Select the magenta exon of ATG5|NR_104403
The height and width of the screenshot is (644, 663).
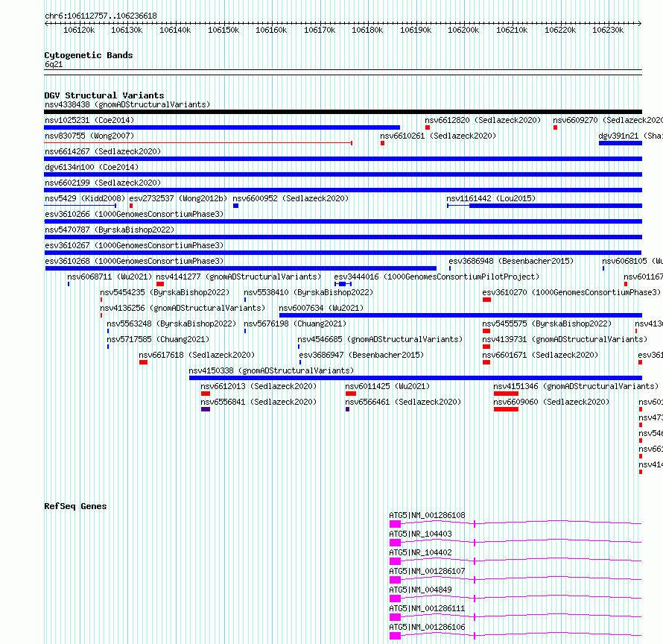(395, 543)
